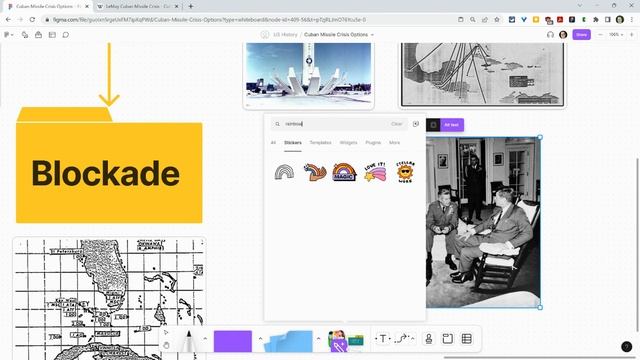Open the FigJam main menu icon

point(8,35)
